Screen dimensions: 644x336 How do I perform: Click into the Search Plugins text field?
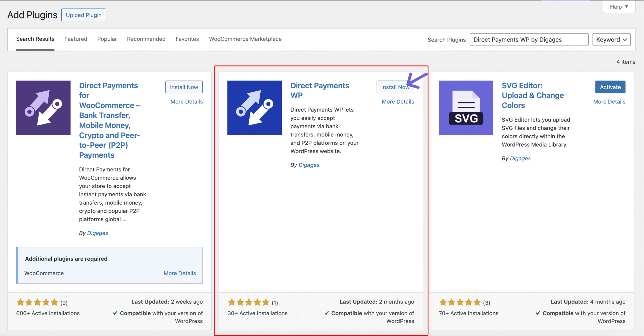529,40
